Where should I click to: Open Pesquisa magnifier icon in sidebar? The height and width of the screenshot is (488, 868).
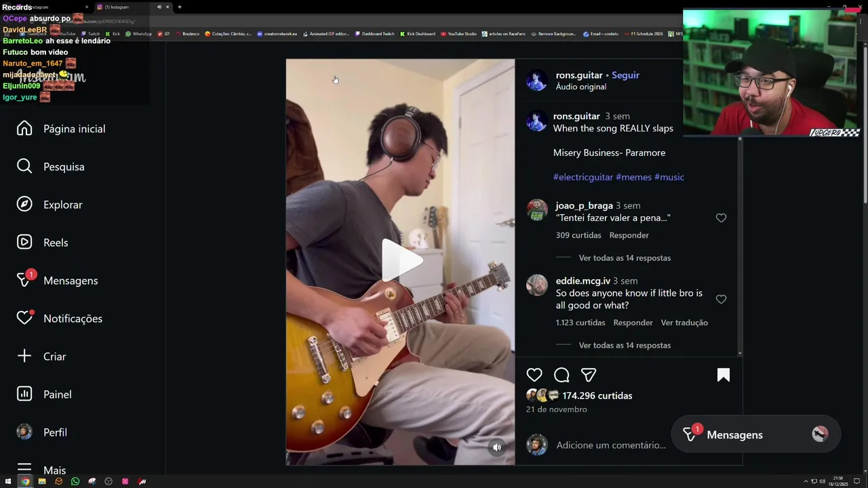coord(24,167)
